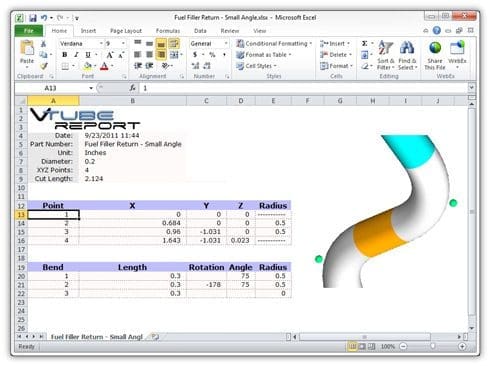The height and width of the screenshot is (366, 490).
Task: Toggle Italic formatting
Action: click(76, 55)
